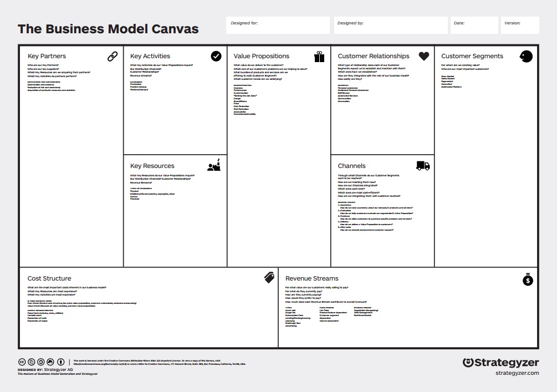The image size is (557, 392).
Task: Click the checkmark icon in Key Activities
Action: click(216, 56)
